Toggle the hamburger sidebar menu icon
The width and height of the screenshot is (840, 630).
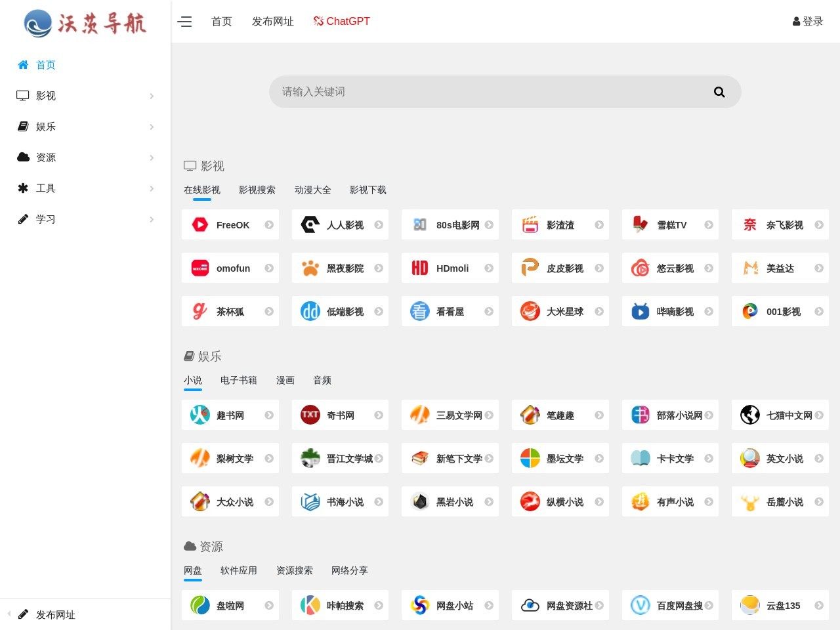(185, 22)
